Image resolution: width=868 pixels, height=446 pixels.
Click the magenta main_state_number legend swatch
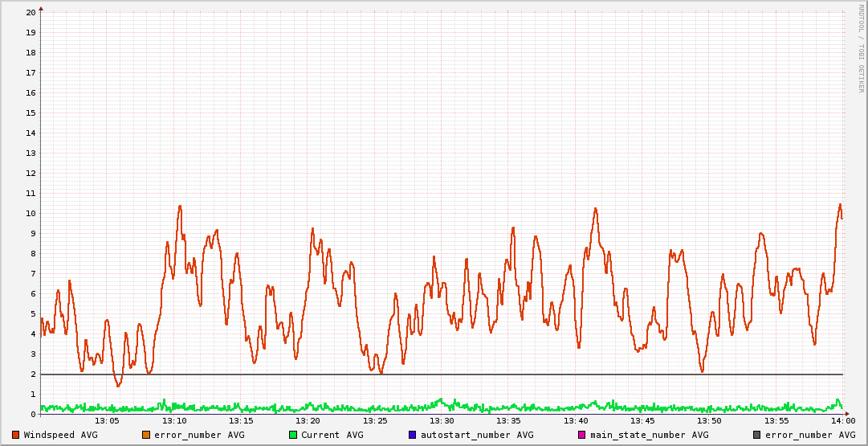point(582,435)
